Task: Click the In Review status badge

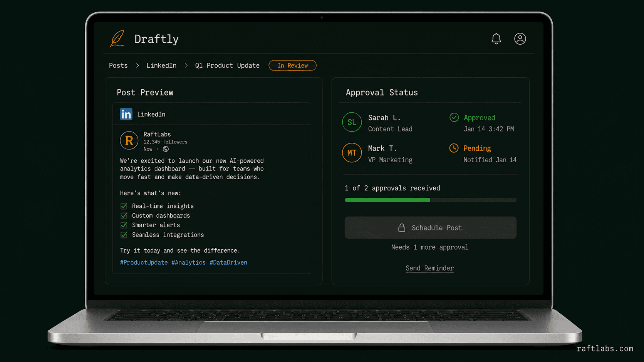Action: click(292, 65)
